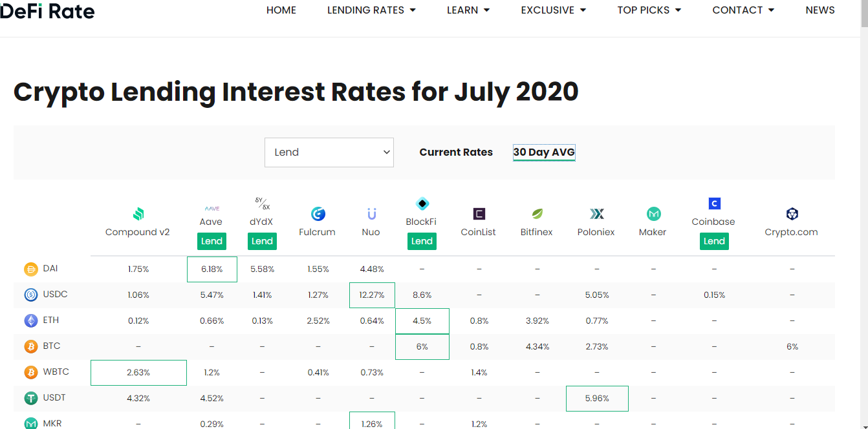Click the Nuo magnet logo icon

pos(371,214)
